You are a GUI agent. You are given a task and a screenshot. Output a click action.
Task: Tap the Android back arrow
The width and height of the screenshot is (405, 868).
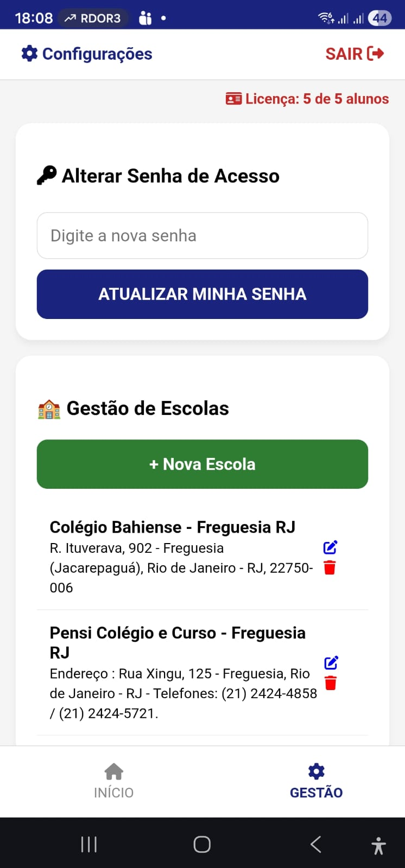(x=316, y=844)
